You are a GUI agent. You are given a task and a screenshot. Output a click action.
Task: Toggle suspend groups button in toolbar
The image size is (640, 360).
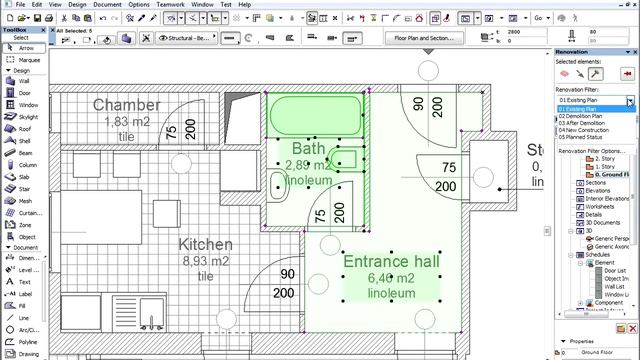[435, 18]
